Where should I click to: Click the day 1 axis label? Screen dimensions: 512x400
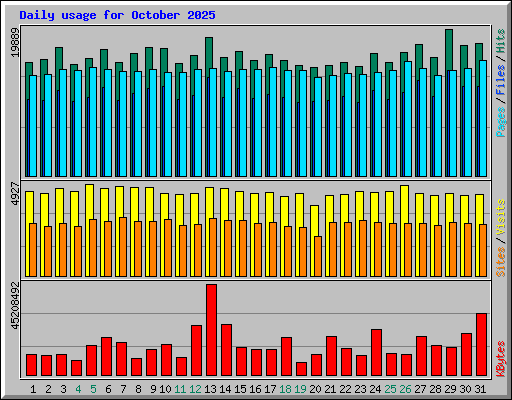pyautogui.click(x=33, y=389)
